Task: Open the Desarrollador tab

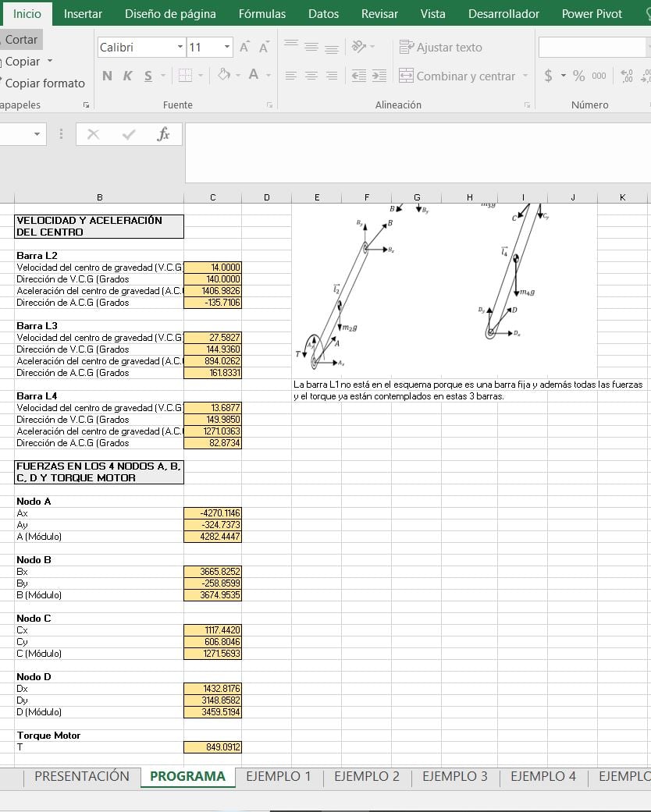Action: click(503, 14)
